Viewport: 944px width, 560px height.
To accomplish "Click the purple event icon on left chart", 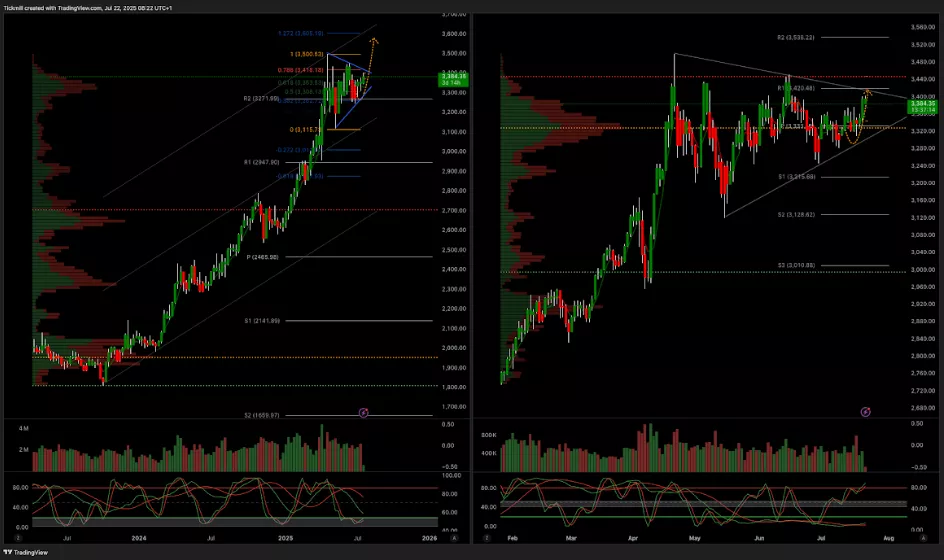I will coord(364,412).
